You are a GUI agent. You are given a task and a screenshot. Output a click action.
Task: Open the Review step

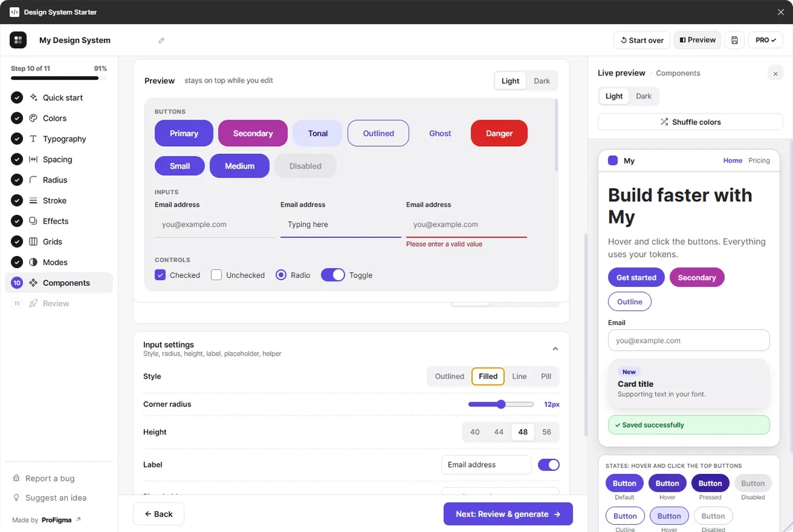pos(59,303)
